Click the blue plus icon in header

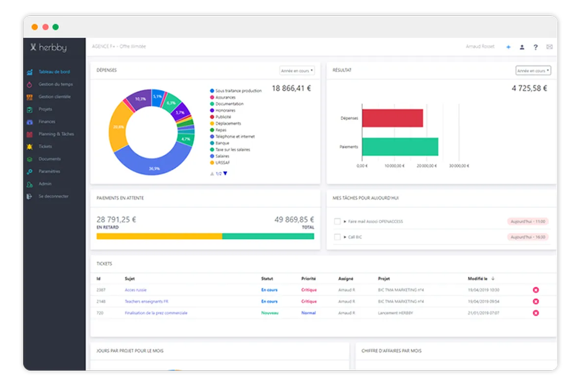(x=508, y=47)
